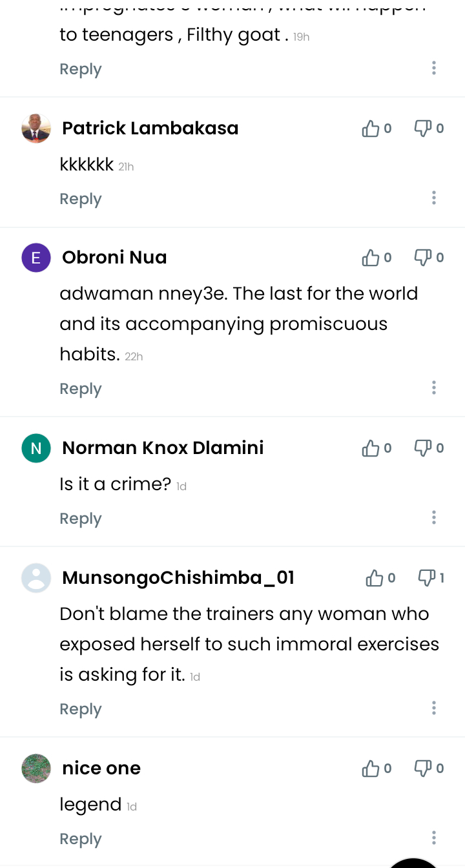Image resolution: width=465 pixels, height=868 pixels.
Task: Show more options on MunsongoChishimba_01's comment
Action: [434, 708]
